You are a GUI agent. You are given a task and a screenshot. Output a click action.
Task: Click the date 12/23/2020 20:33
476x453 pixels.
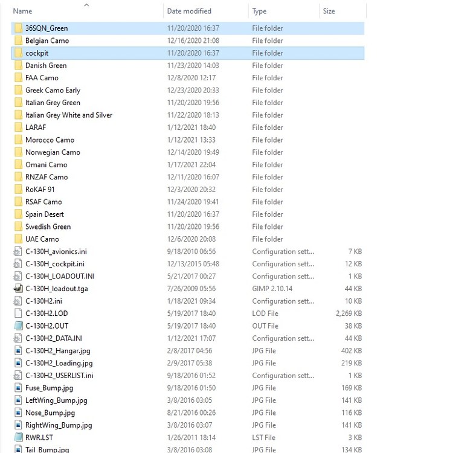point(193,91)
